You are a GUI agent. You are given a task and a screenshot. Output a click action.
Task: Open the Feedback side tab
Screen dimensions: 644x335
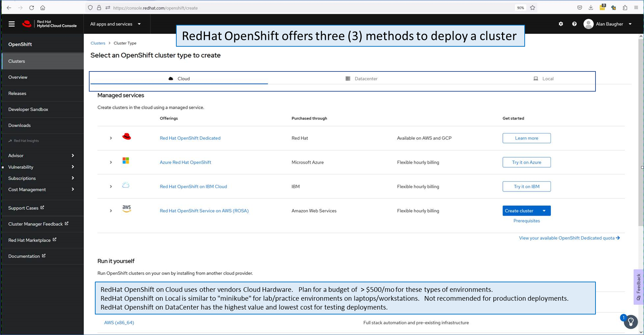coord(638,287)
